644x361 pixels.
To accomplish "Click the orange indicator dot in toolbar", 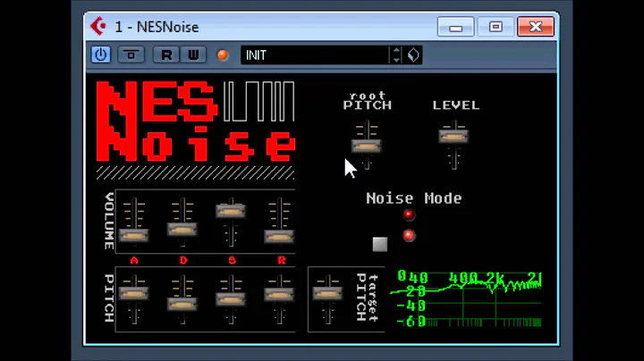I will [223, 55].
